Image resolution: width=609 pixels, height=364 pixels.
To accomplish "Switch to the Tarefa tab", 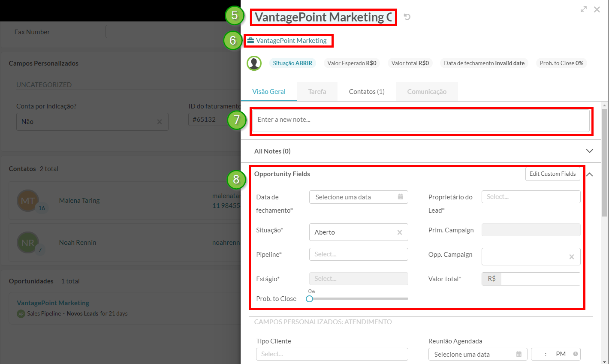I will point(317,91).
